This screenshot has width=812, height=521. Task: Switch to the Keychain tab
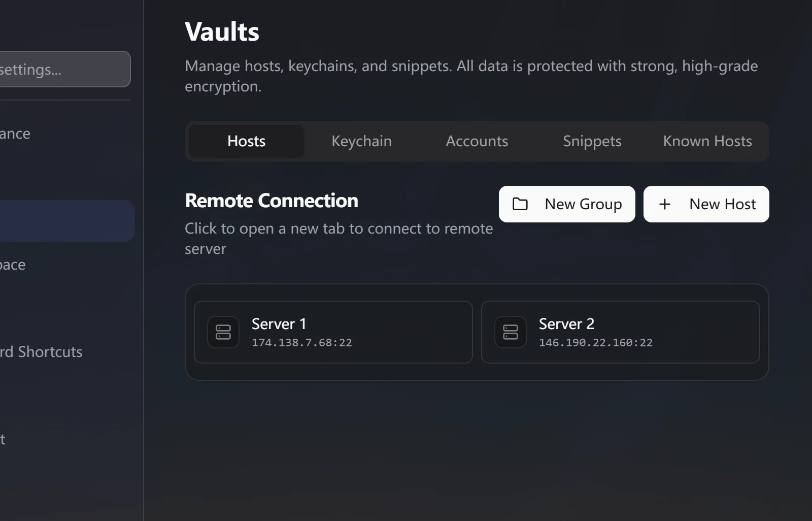(361, 141)
